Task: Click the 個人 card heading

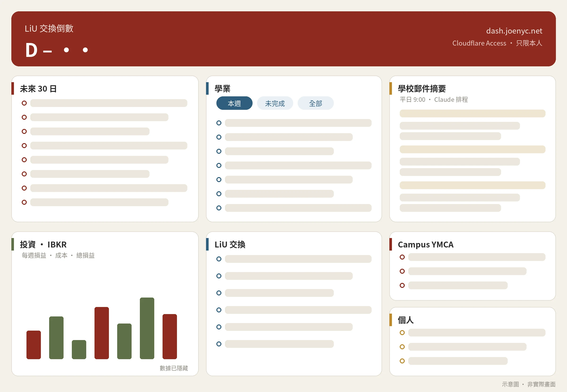Action: [406, 320]
